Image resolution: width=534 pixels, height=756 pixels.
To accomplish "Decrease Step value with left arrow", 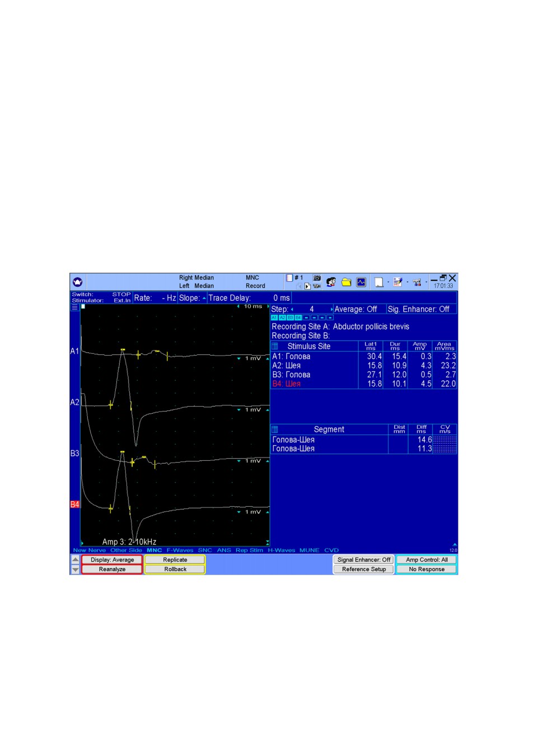I will pyautogui.click(x=292, y=309).
